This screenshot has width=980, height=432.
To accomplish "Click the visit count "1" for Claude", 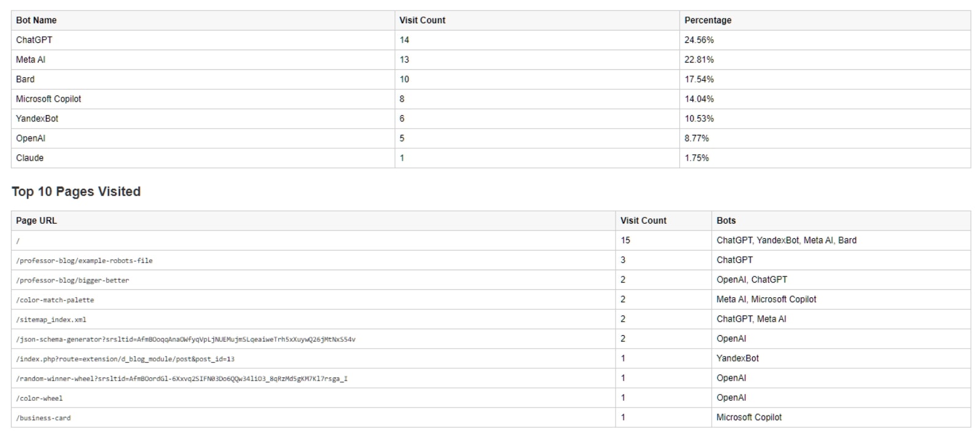I will (x=402, y=157).
